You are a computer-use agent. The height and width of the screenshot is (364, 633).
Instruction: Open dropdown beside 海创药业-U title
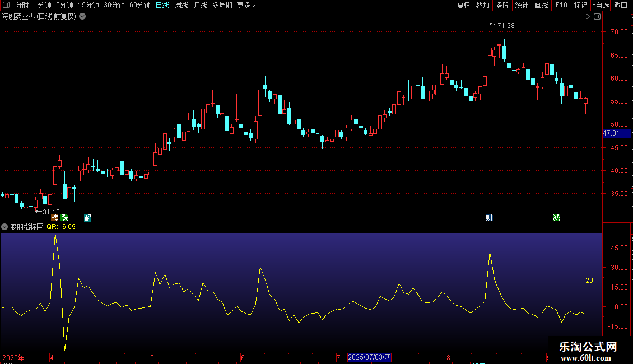(82, 17)
